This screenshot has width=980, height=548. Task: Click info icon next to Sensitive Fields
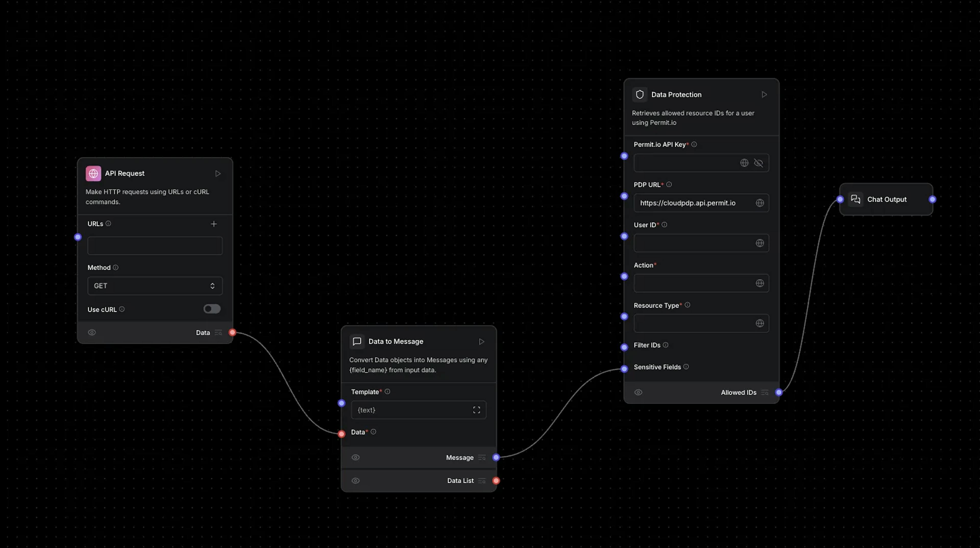pos(686,367)
